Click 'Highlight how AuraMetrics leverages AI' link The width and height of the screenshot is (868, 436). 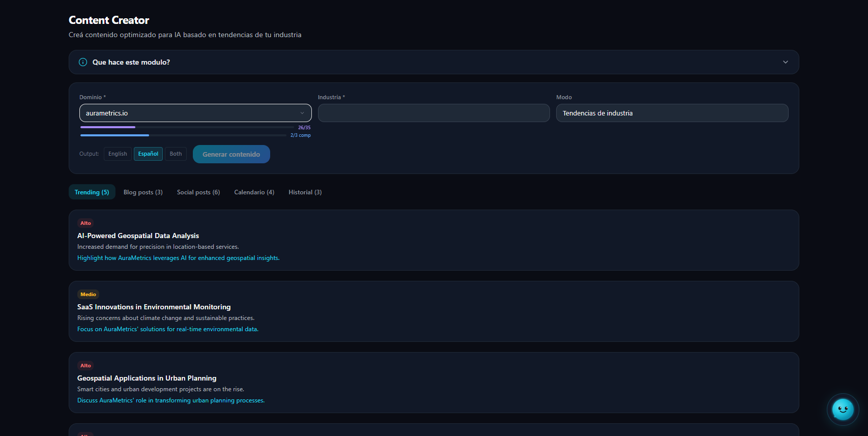tap(178, 258)
